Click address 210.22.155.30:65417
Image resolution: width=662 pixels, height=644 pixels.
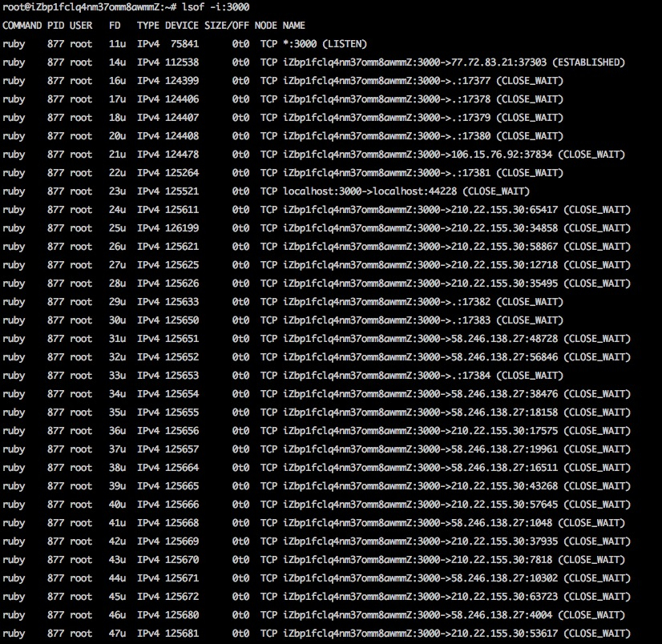click(505, 210)
